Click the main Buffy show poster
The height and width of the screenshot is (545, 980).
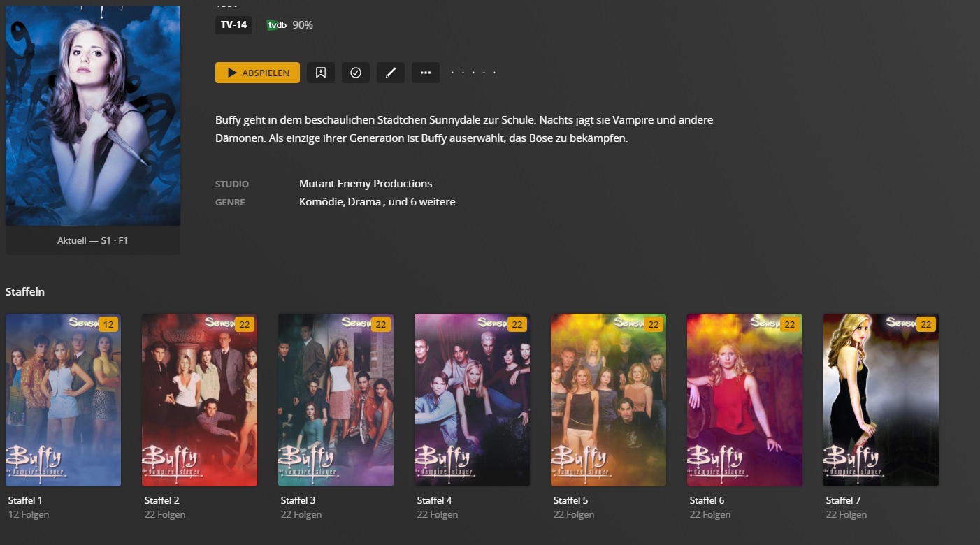coord(93,115)
